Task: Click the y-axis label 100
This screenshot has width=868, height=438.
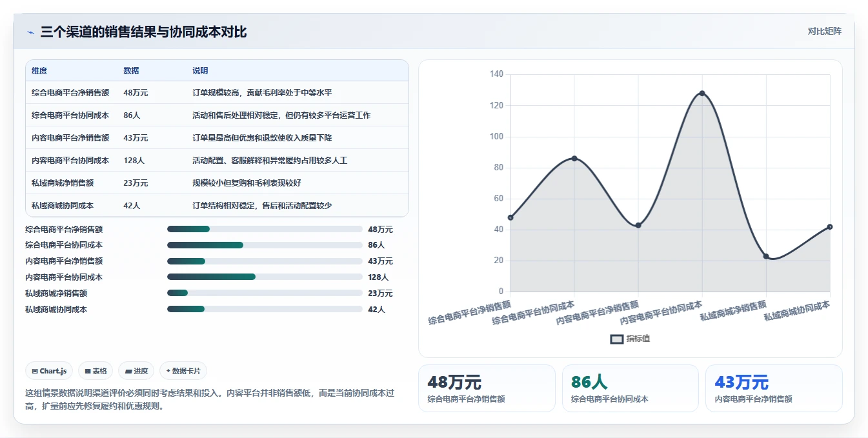Action: tap(496, 137)
